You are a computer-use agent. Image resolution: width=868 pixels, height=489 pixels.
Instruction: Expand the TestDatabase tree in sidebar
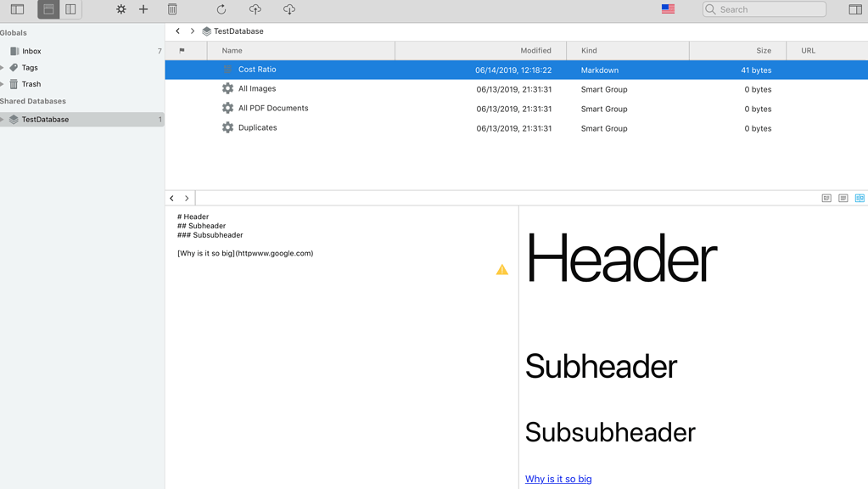pos(3,120)
